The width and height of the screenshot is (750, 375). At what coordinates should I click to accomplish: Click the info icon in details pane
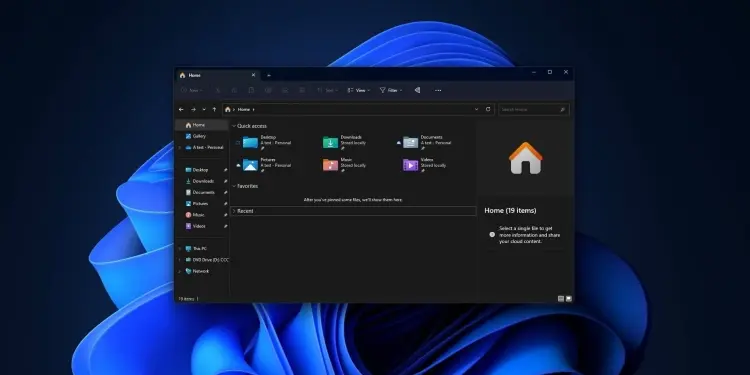click(492, 234)
